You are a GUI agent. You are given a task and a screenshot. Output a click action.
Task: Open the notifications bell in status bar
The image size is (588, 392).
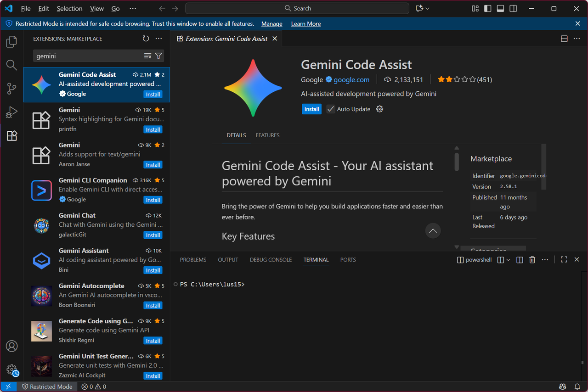coord(577,386)
